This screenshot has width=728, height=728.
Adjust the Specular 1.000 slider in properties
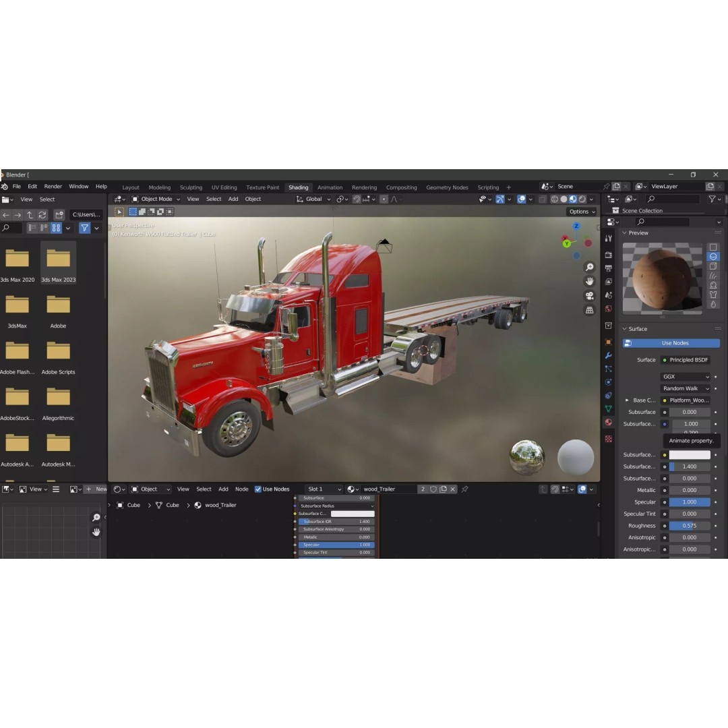(690, 502)
